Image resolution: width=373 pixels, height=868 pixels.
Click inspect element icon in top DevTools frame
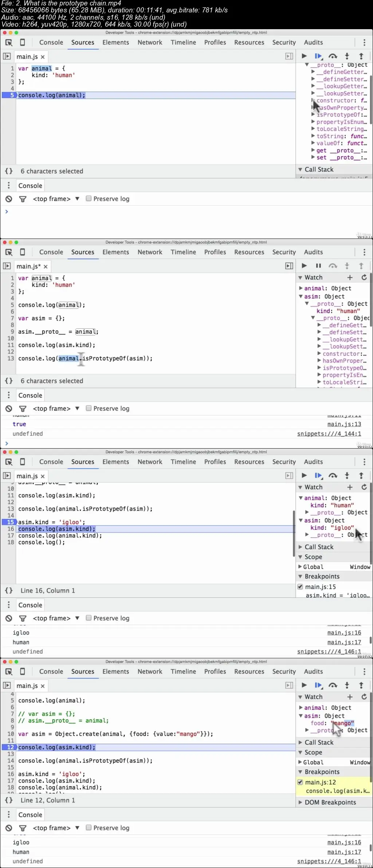pos(9,42)
